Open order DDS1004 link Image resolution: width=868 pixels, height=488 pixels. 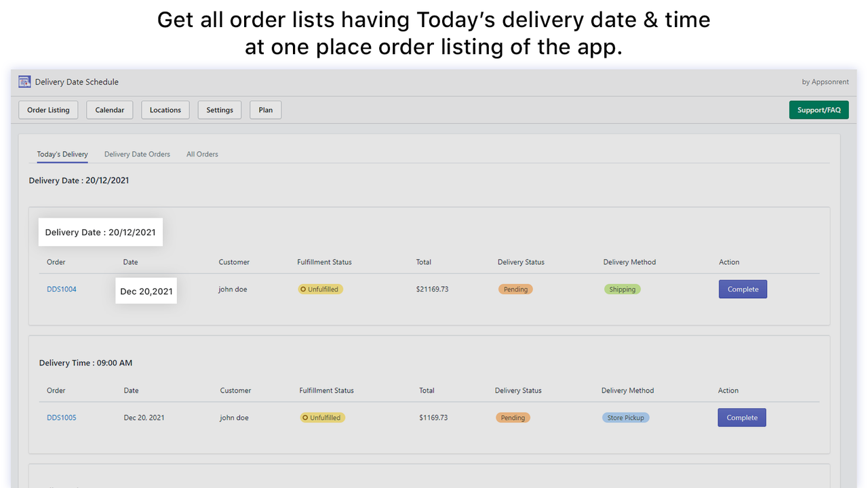62,289
